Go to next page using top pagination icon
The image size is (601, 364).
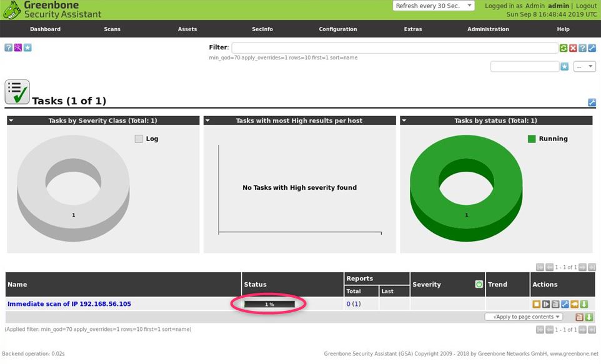click(583, 267)
